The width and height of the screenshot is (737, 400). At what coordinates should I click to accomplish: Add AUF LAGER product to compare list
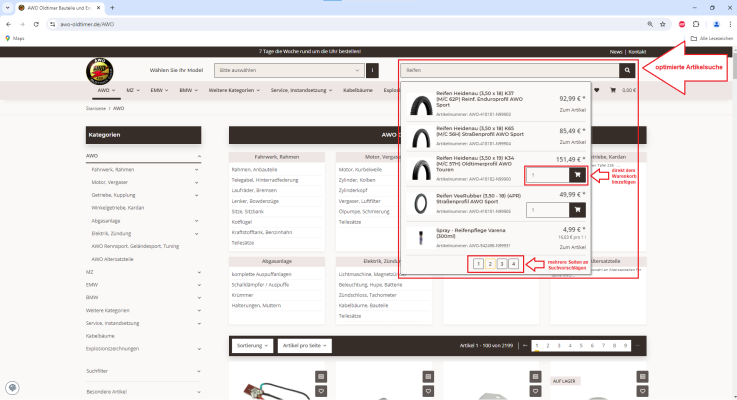coord(642,376)
